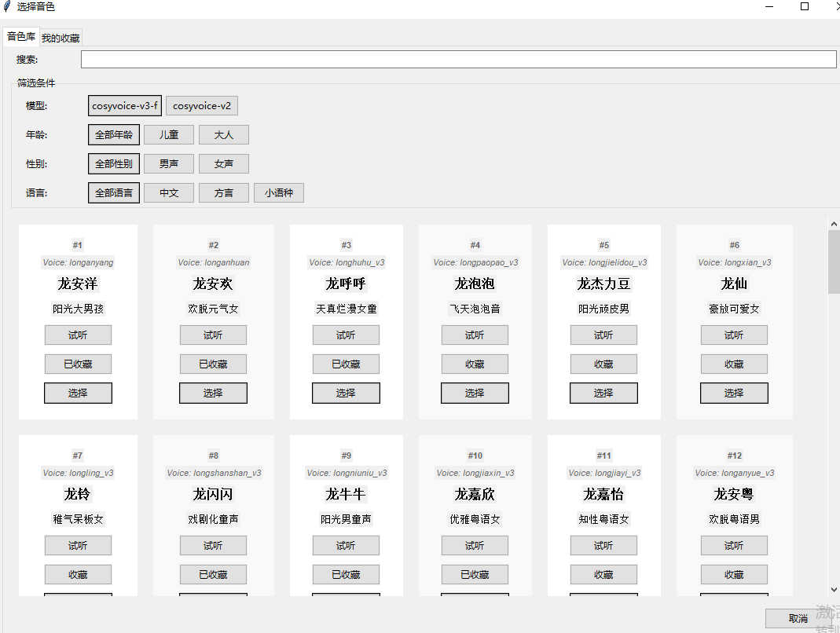The width and height of the screenshot is (840, 633).
Task: Click 收藏 on the 龙安粤 card
Action: point(734,575)
